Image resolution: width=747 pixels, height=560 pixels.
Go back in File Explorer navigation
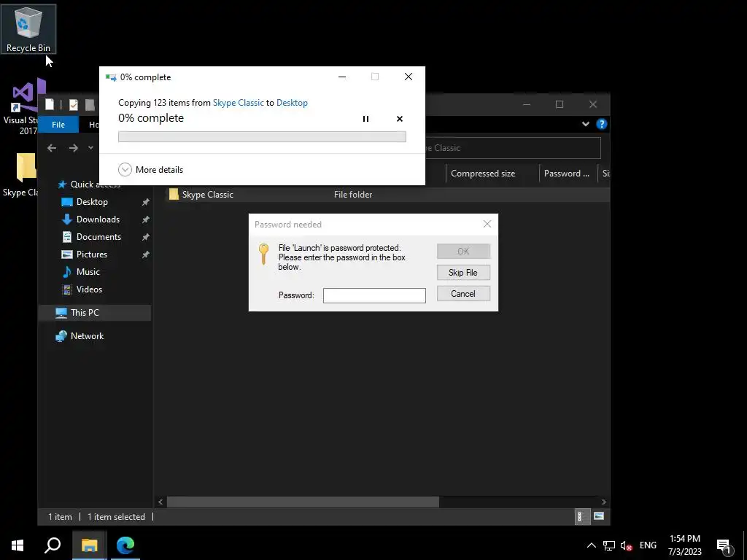(x=52, y=148)
